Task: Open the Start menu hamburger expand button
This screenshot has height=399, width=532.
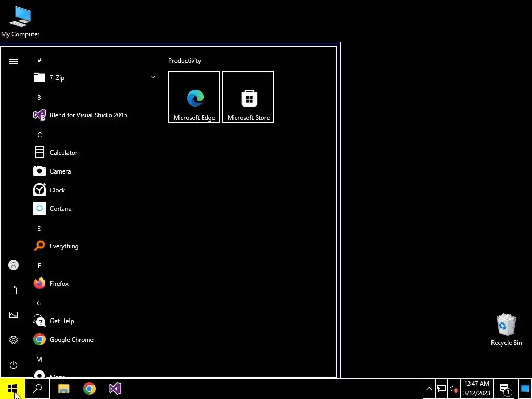Action: [x=13, y=61]
